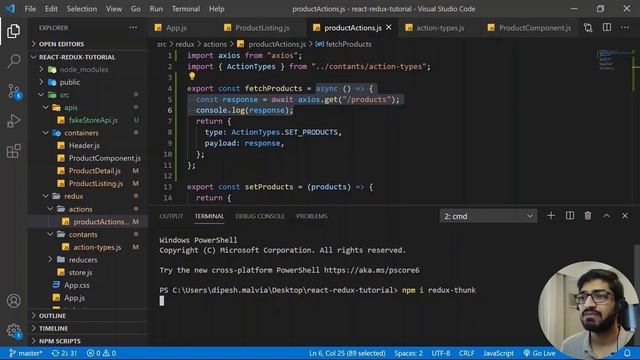This screenshot has width=640, height=360.
Task: Collapse the containers folder
Action: pos(88,133)
